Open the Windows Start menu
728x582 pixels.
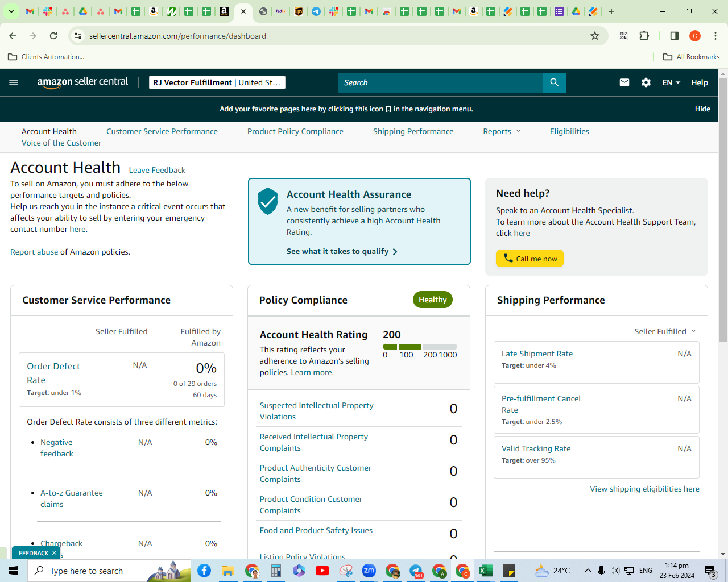pos(14,571)
